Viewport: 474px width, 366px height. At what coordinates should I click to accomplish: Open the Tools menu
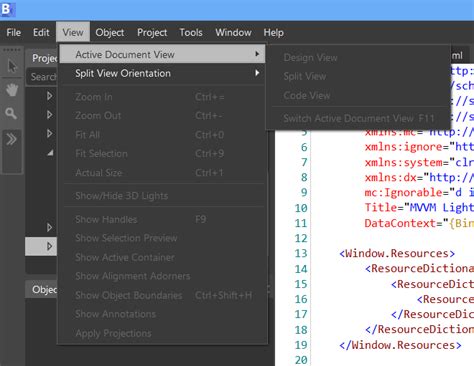(191, 33)
